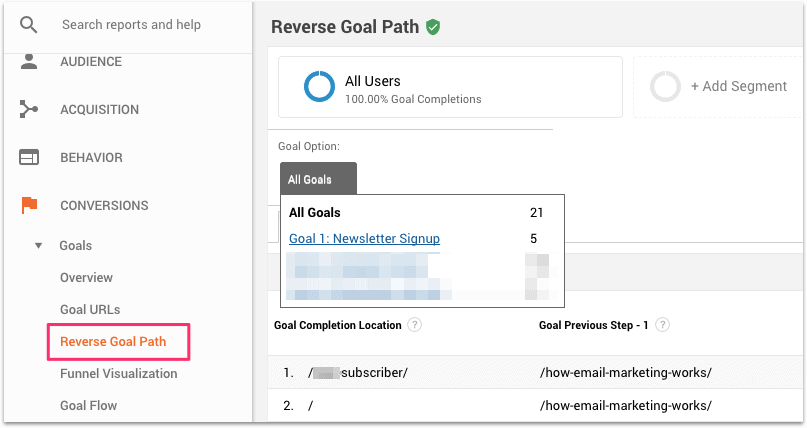
Task: Click the Behavior window icon
Action: tap(29, 157)
